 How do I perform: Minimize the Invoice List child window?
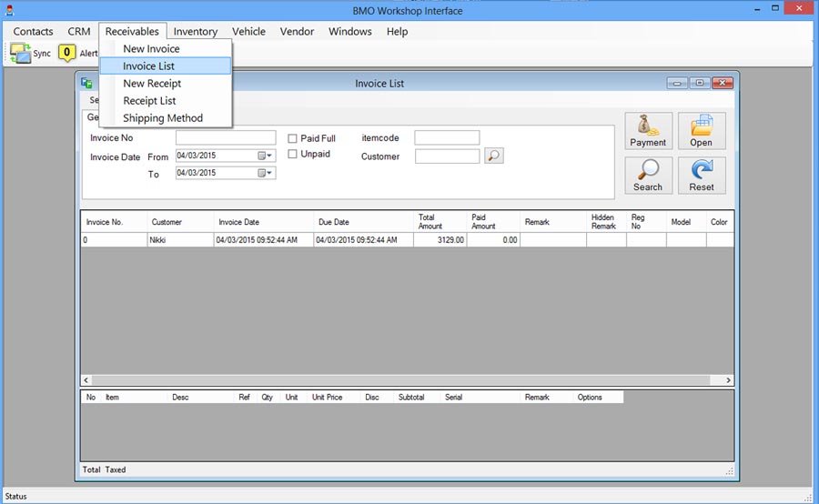677,83
